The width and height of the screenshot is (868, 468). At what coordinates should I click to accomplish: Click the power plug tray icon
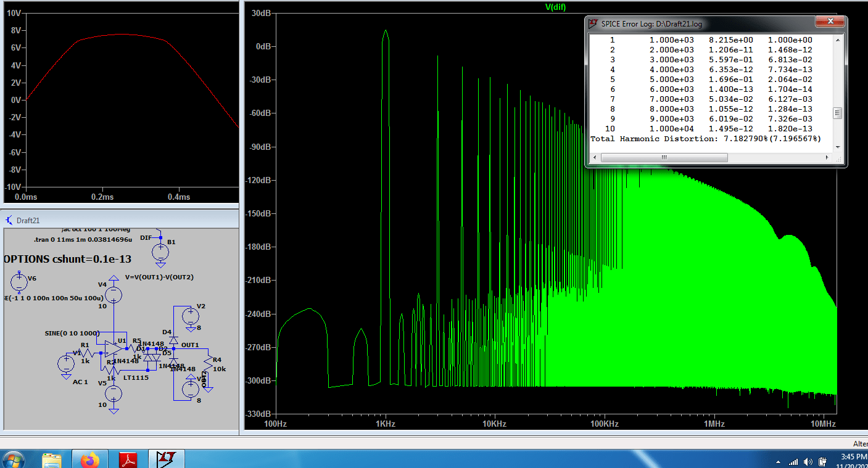pos(822,461)
